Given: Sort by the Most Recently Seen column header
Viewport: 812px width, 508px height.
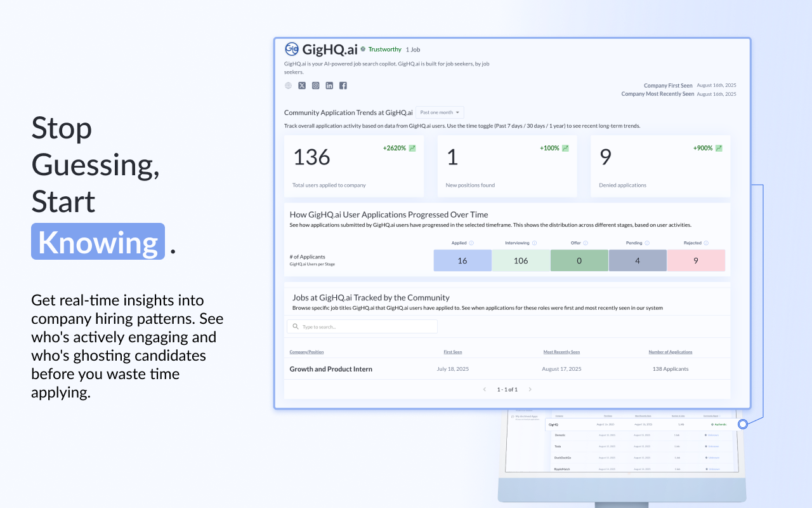Looking at the screenshot, I should pyautogui.click(x=561, y=352).
